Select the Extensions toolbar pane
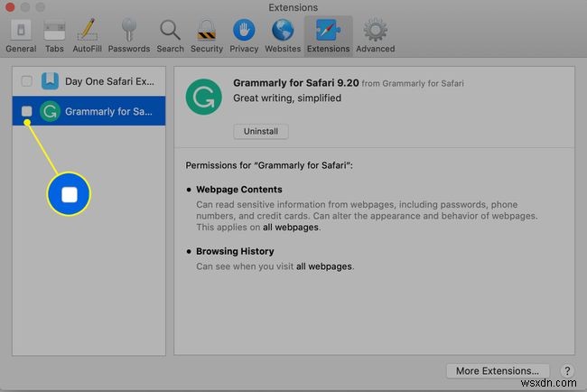Image resolution: width=587 pixels, height=392 pixels. click(329, 36)
